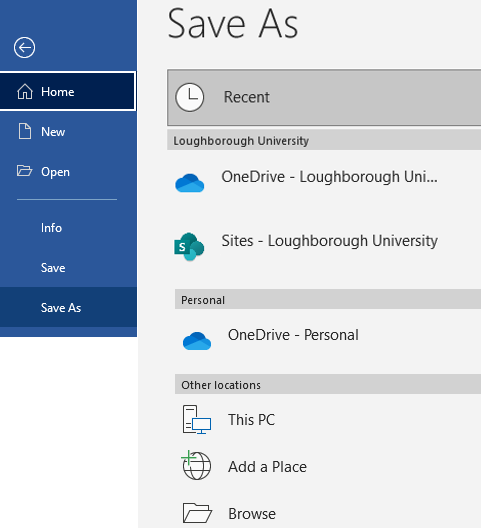Click the Open folder icon in sidebar
This screenshot has width=481, height=528.
[25, 171]
